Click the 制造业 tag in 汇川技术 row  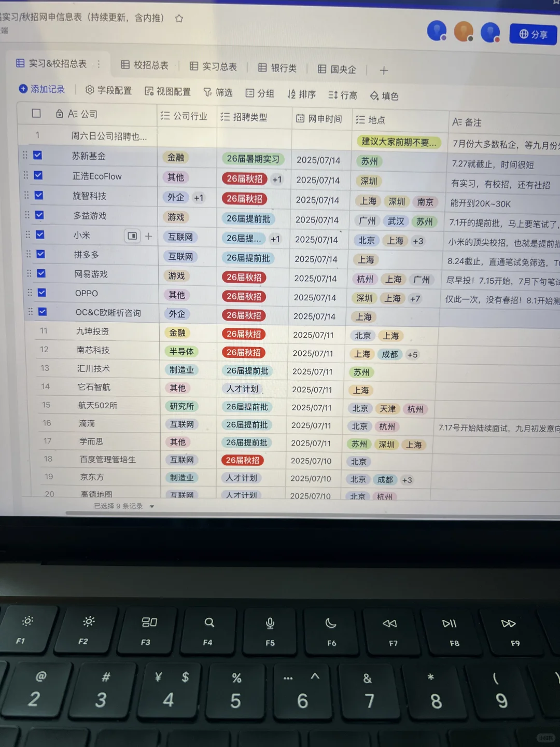181,370
